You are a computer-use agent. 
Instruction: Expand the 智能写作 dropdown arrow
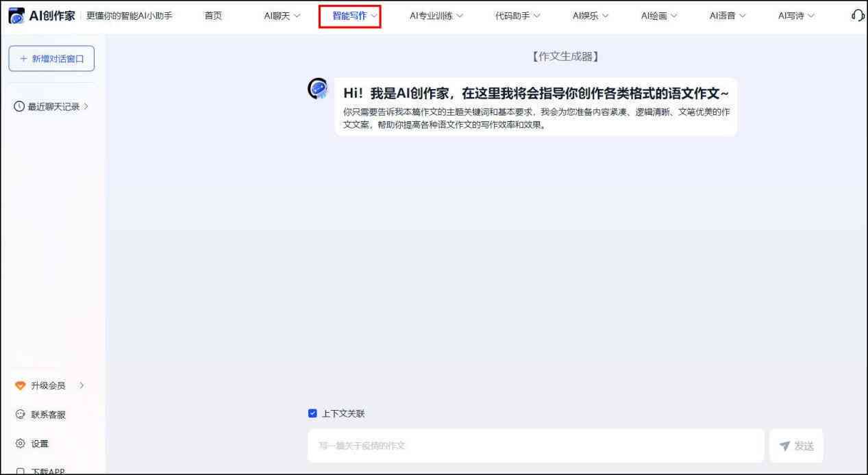tap(374, 16)
